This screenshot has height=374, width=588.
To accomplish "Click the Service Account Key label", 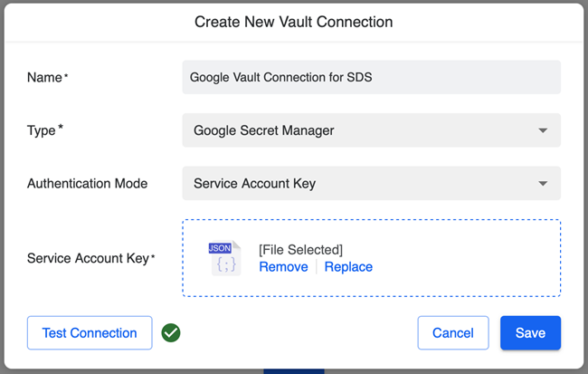I will click(x=89, y=258).
